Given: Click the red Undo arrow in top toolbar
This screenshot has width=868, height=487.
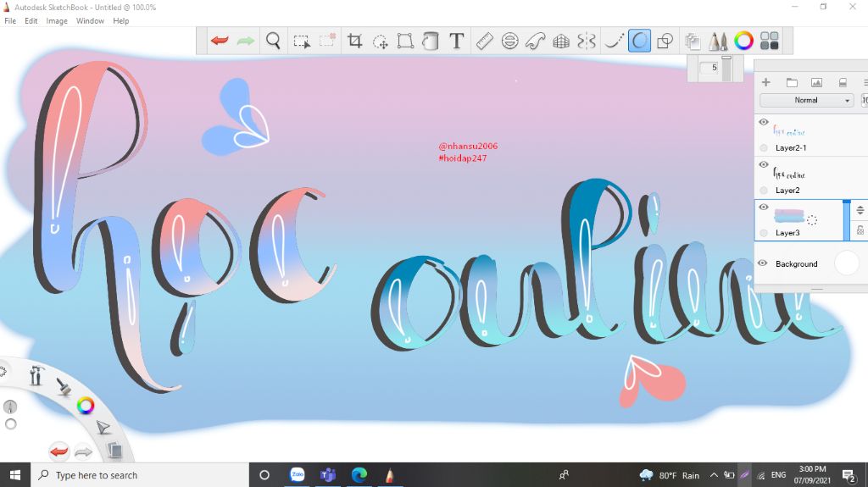Looking at the screenshot, I should point(220,41).
